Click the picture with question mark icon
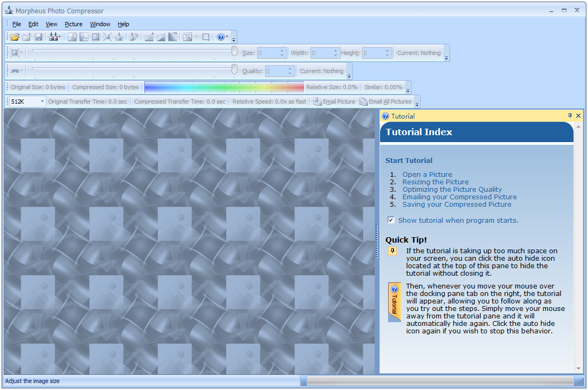The height and width of the screenshot is (390, 588). pos(134,37)
